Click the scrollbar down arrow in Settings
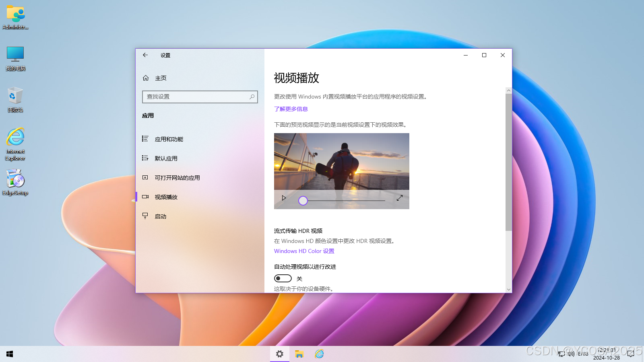644x362 pixels. 509,289
